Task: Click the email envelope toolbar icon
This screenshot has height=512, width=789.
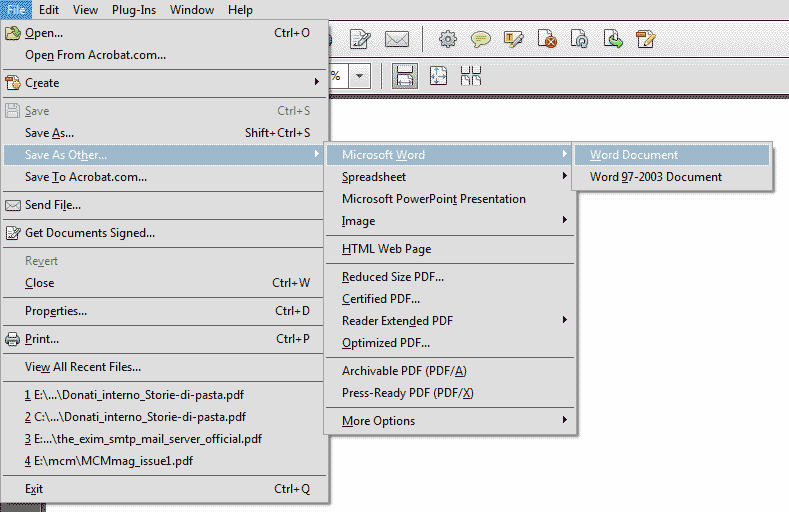Action: click(x=397, y=39)
